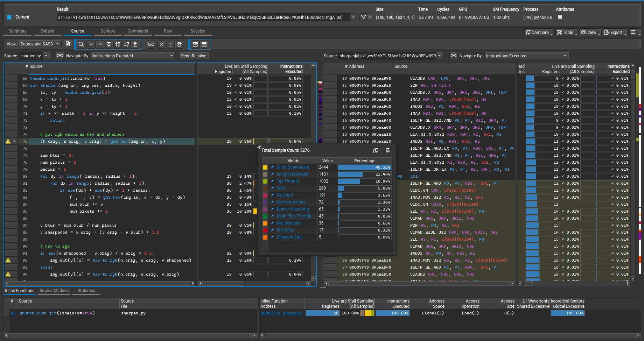This screenshot has width=644, height=341.
Task: Pin the Total Sample Count popup
Action: pos(387,150)
